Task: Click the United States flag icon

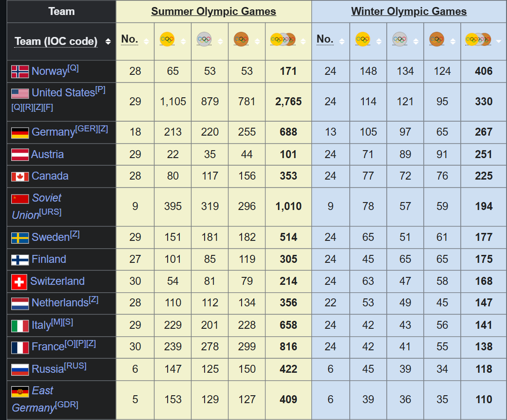Action: (20, 94)
